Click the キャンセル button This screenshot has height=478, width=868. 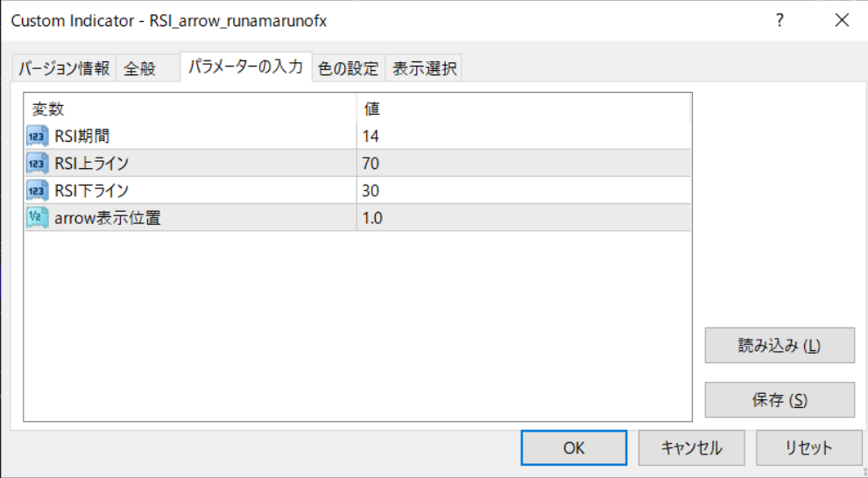[692, 447]
